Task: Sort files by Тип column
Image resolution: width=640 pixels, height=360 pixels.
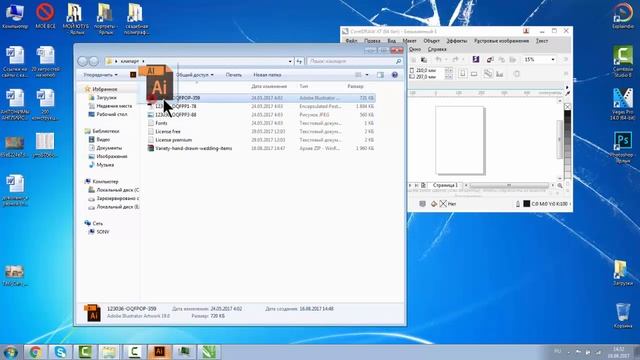Action: click(304, 87)
